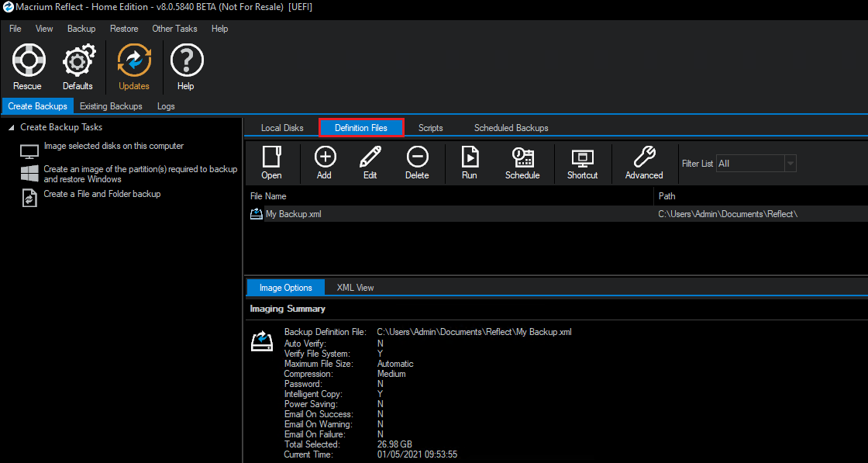This screenshot has width=868, height=463.
Task: Open the Rescue media toolbar icon
Action: 28,60
